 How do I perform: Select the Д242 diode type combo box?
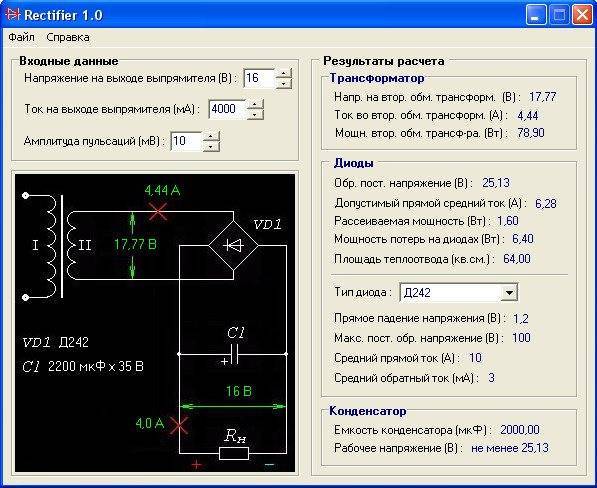point(459,293)
